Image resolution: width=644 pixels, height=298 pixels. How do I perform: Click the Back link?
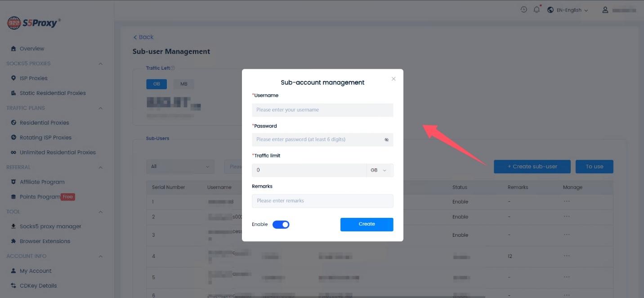click(143, 37)
